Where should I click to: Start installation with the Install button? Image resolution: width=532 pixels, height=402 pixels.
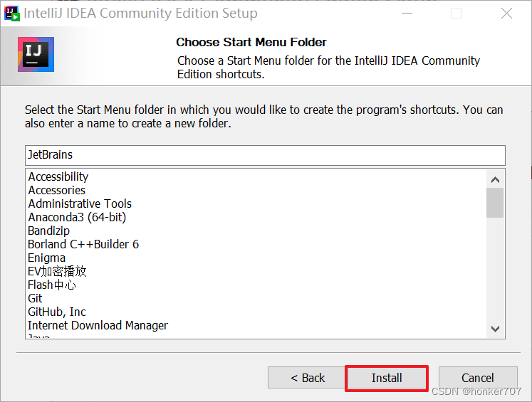point(387,378)
